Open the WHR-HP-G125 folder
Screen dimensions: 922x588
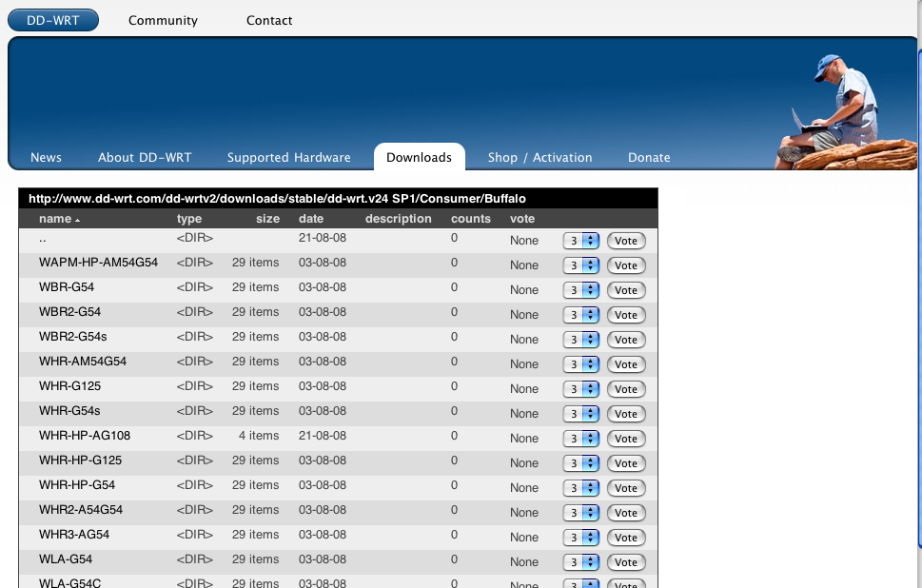[x=81, y=461]
